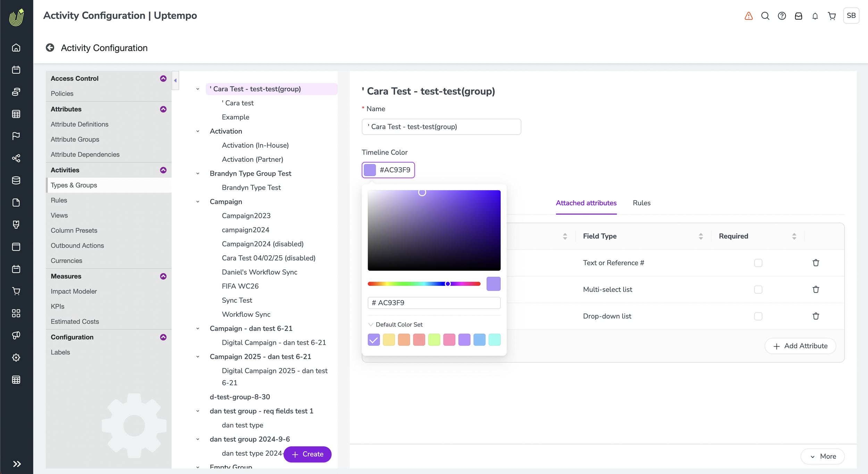The width and height of the screenshot is (868, 474).
Task: Check Required for Multi-select list row
Action: pyautogui.click(x=758, y=290)
